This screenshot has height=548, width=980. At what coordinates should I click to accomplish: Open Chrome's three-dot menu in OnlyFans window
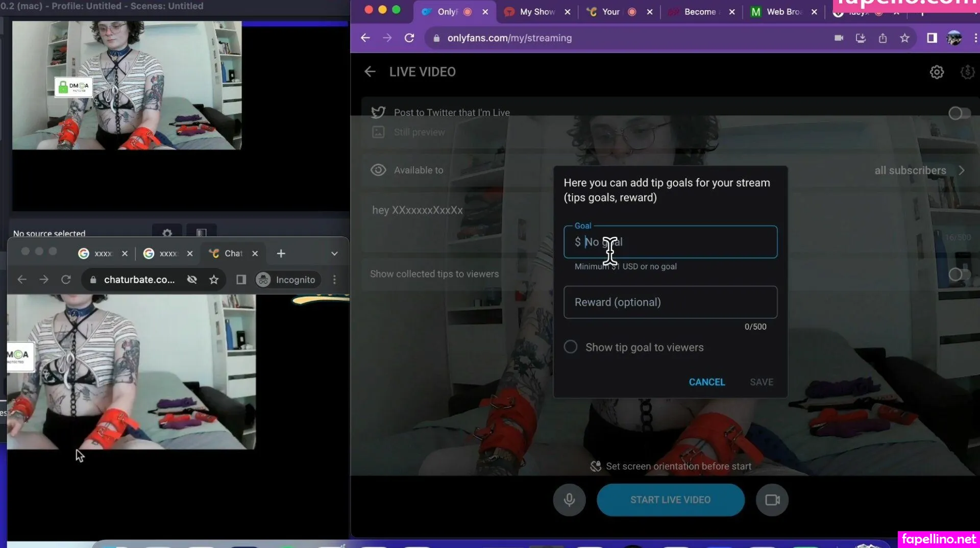tap(975, 38)
